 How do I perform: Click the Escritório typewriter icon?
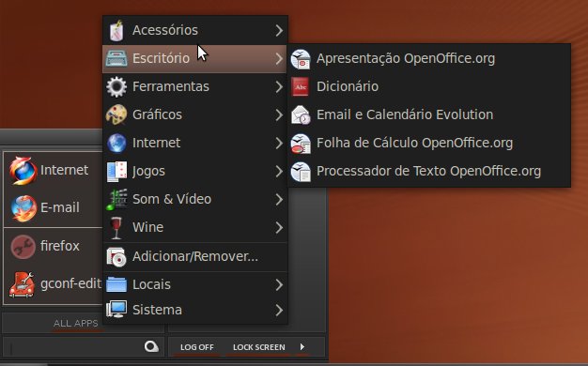tap(116, 58)
